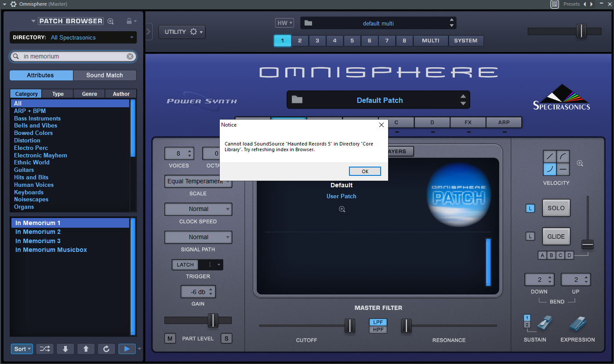Open the UTILITY menu dropdown
The image size is (614, 364).
(x=182, y=32)
